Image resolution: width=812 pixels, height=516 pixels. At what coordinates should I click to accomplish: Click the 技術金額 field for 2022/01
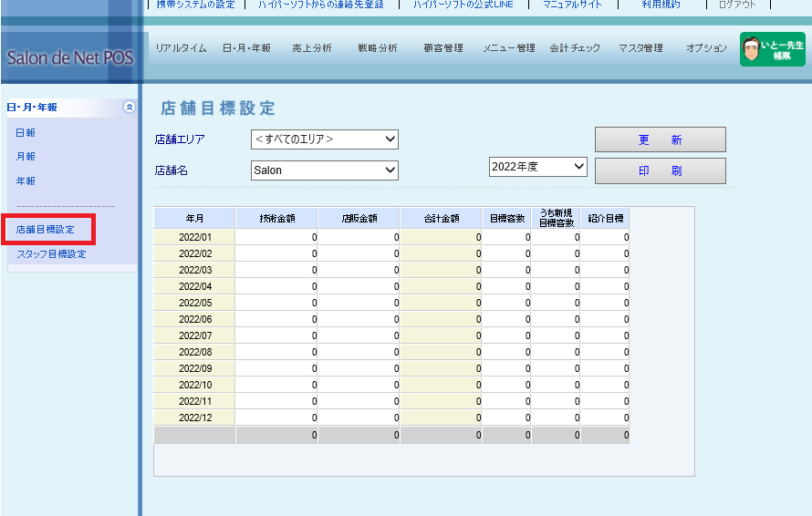[x=276, y=237]
